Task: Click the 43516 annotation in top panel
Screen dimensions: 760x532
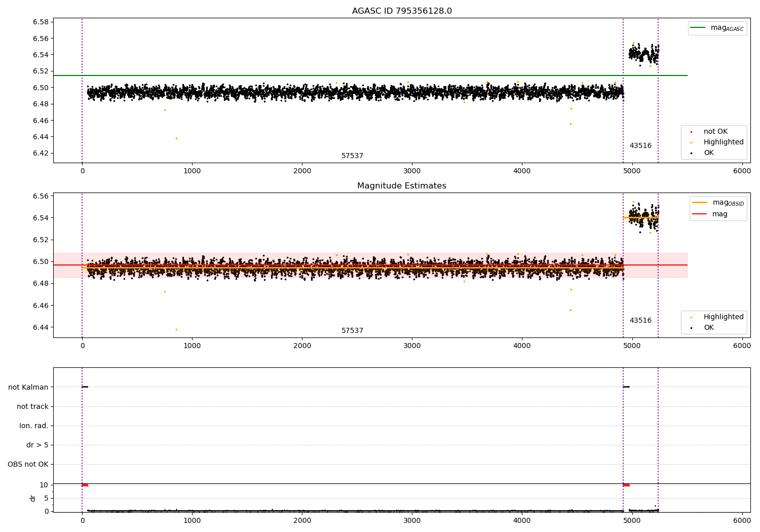Action: point(640,146)
